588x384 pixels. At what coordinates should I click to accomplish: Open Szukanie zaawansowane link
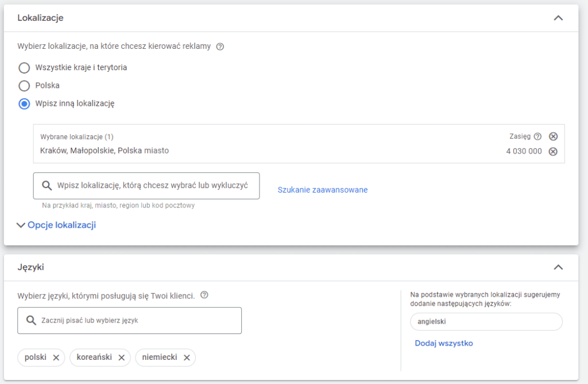(322, 189)
